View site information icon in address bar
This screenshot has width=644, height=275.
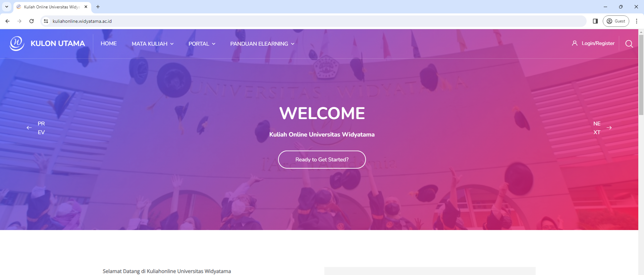(x=46, y=21)
